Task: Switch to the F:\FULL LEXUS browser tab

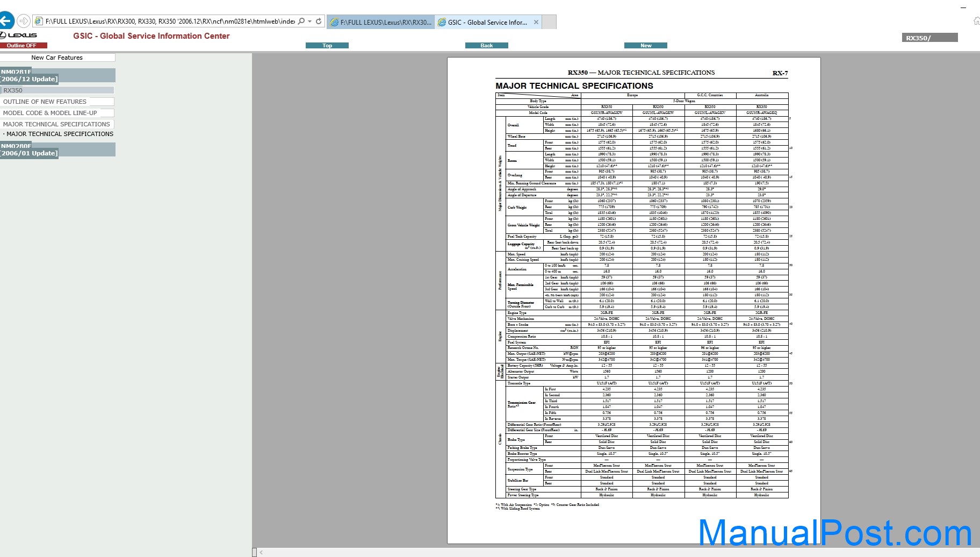Action: click(380, 22)
